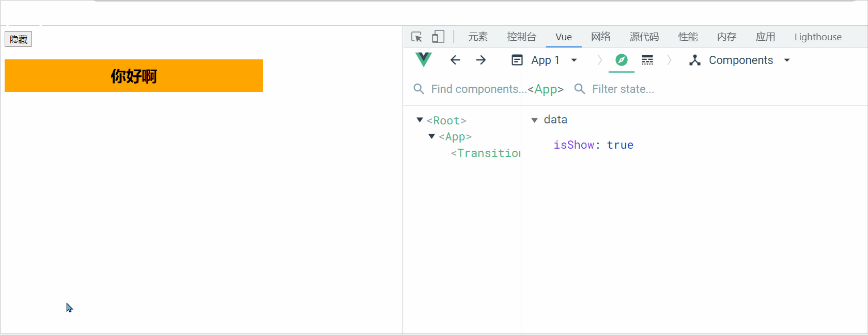
Task: Click the Vue logo icon
Action: coord(424,60)
